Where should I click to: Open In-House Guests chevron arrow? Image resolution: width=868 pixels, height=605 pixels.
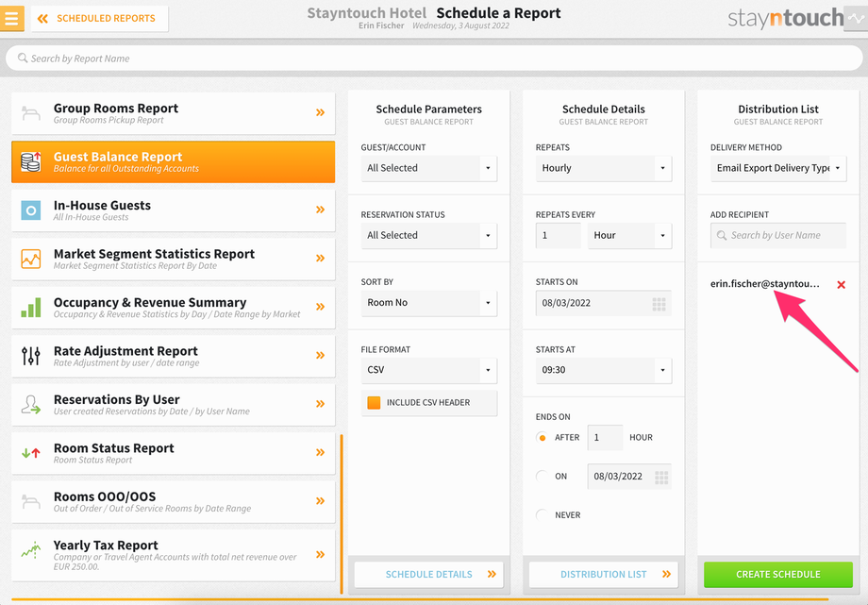320,210
